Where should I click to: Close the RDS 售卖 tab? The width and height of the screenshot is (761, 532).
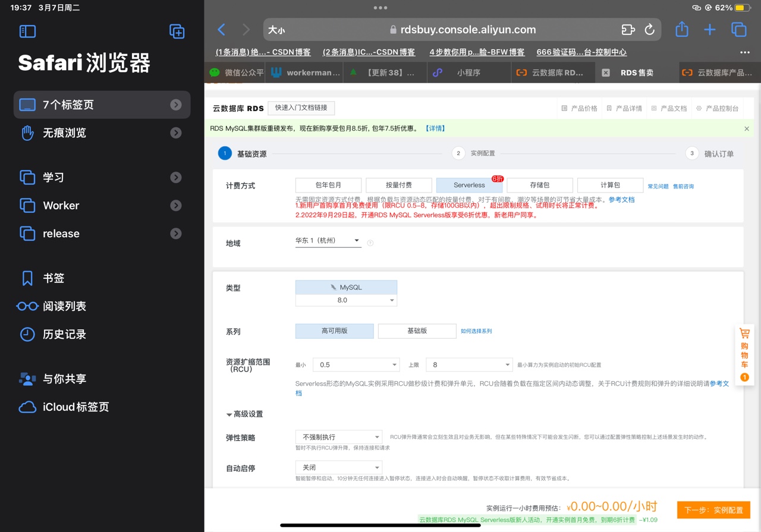tap(605, 73)
